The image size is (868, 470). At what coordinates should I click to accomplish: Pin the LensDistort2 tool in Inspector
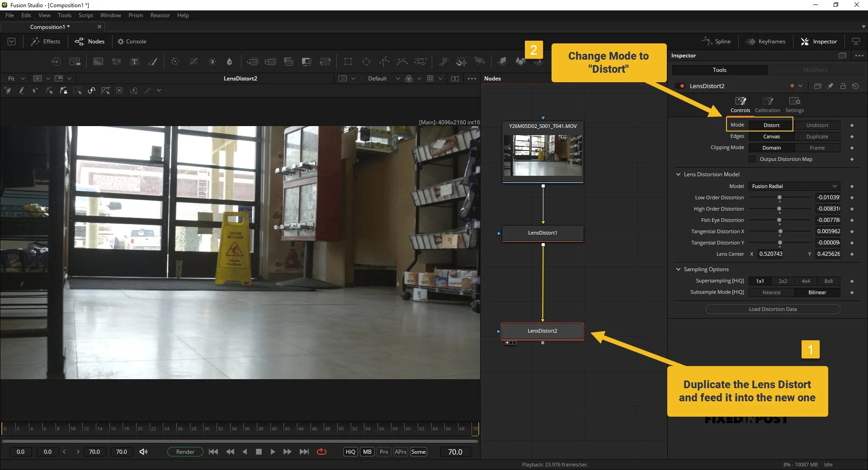point(830,86)
